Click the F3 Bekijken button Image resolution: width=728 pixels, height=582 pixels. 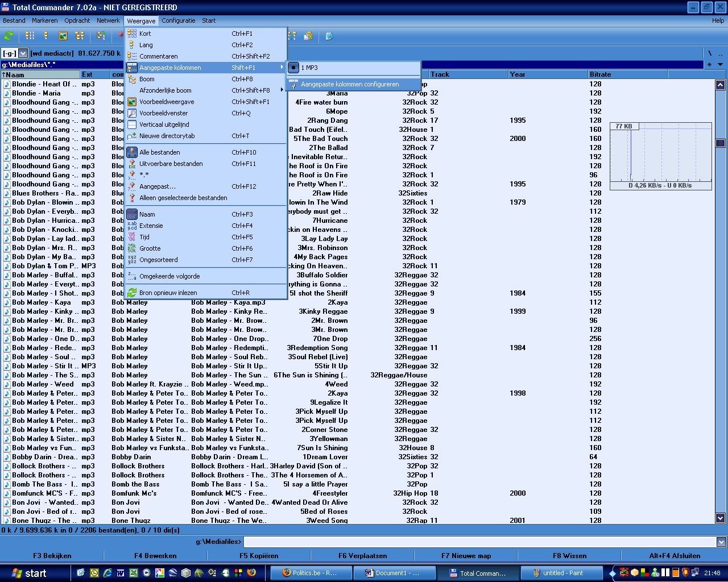(52, 556)
